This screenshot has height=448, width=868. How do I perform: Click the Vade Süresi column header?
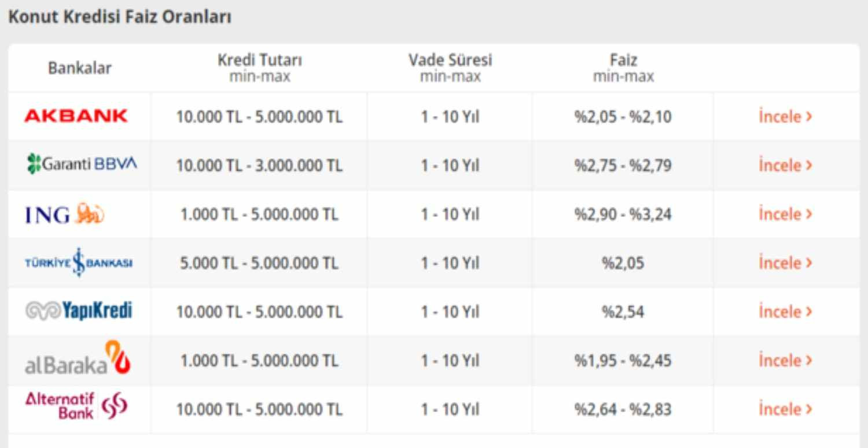[450, 67]
